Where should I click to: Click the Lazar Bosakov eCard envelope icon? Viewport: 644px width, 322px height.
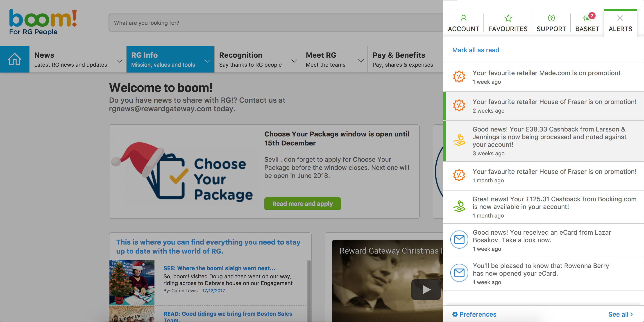pyautogui.click(x=459, y=240)
